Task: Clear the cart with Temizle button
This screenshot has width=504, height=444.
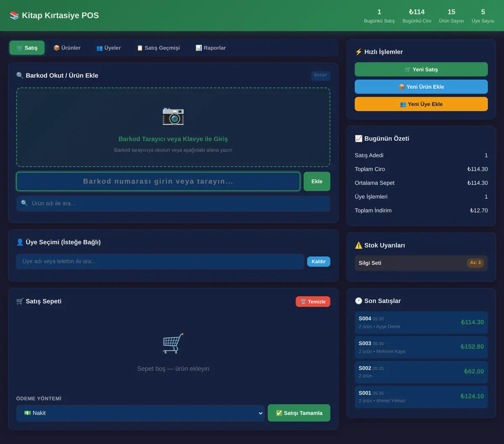Action: (x=313, y=302)
